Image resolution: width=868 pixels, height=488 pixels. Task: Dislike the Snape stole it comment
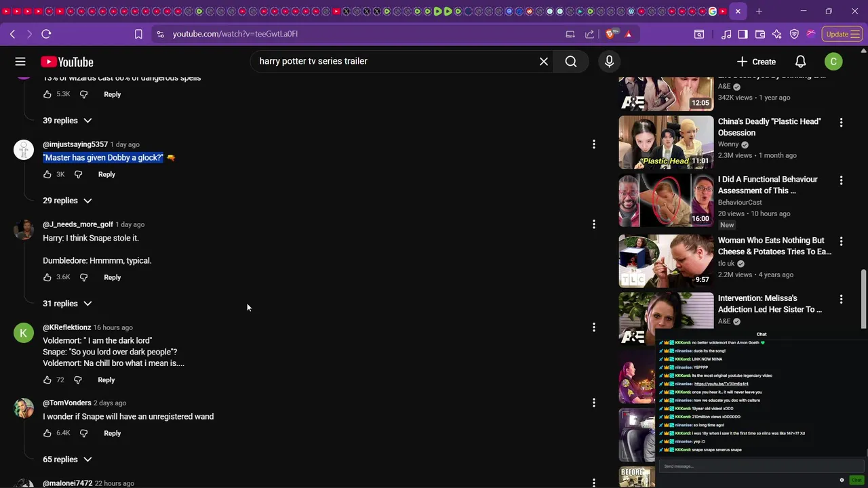tap(83, 277)
